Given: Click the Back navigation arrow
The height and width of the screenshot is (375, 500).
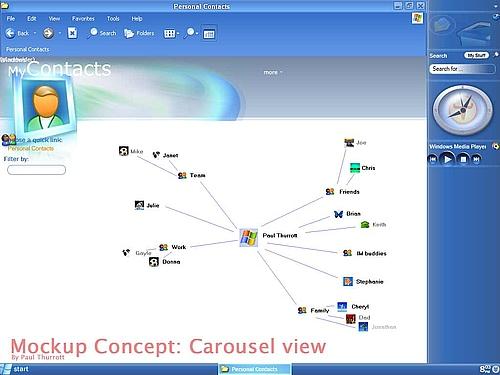Looking at the screenshot, I should 10,33.
